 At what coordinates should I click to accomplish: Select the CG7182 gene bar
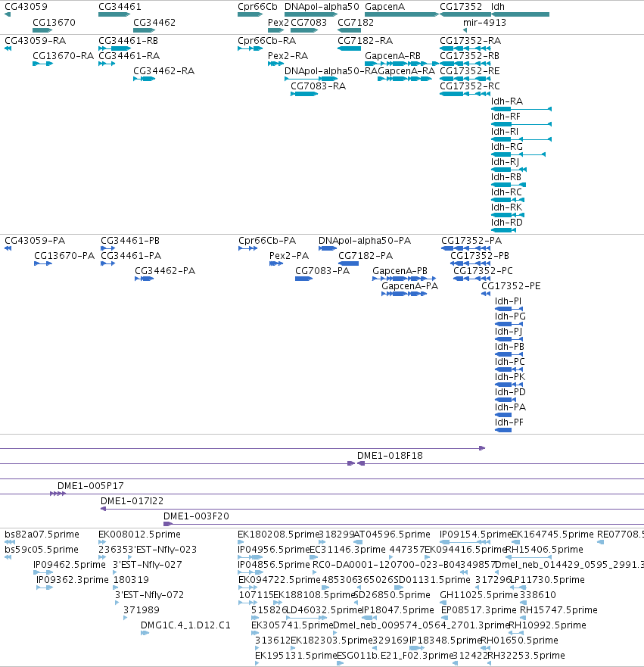350,30
